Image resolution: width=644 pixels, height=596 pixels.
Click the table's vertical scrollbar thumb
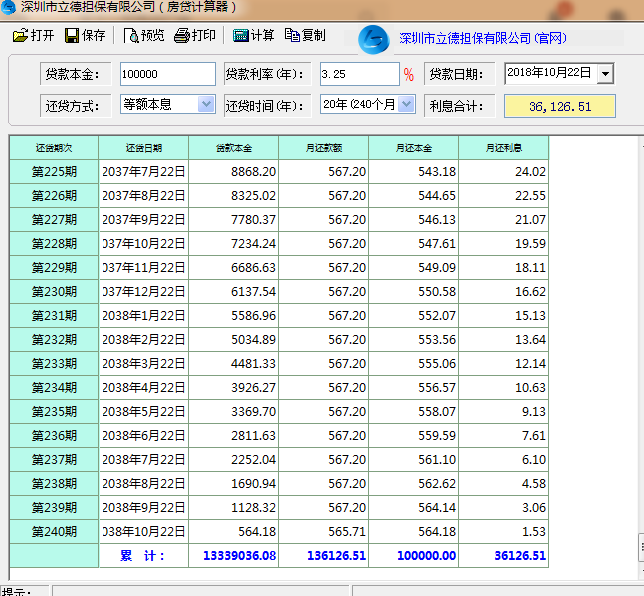click(x=641, y=548)
